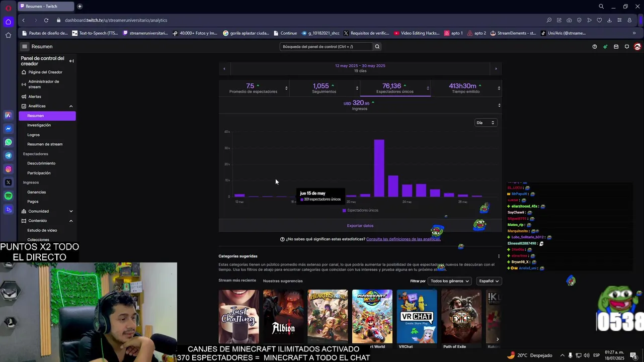The width and height of the screenshot is (644, 362).
Task: Open Aria AI icon in Opera sidebar
Action: tap(8, 115)
